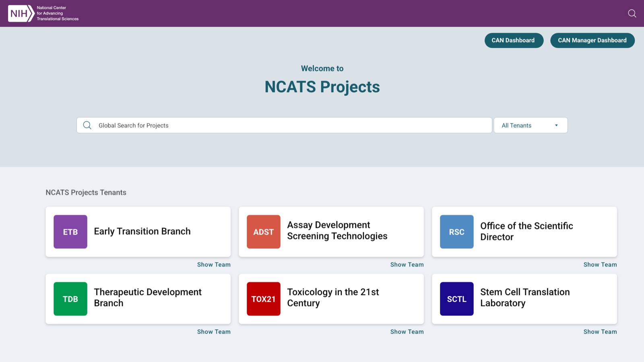
Task: Focus the Global Search for Projects field
Action: [x=284, y=125]
